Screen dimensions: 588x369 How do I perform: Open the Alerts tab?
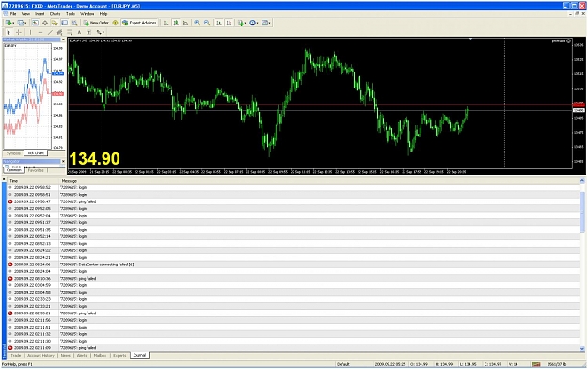82,355
